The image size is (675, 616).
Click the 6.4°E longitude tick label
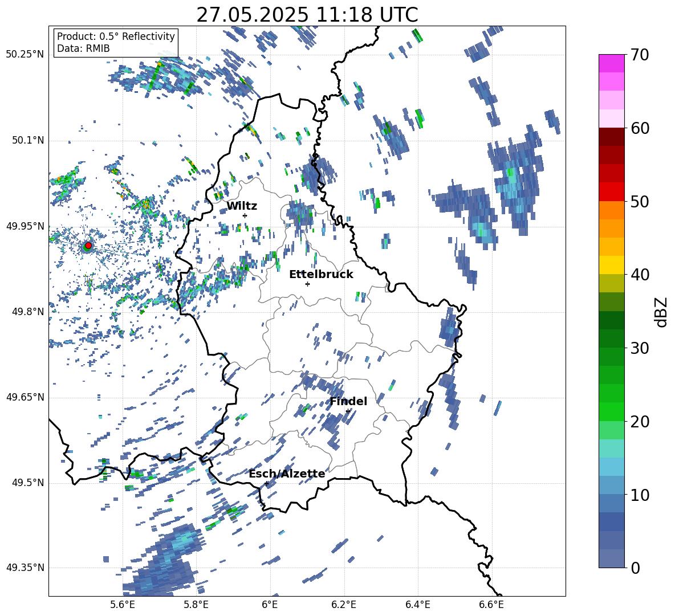418,605
